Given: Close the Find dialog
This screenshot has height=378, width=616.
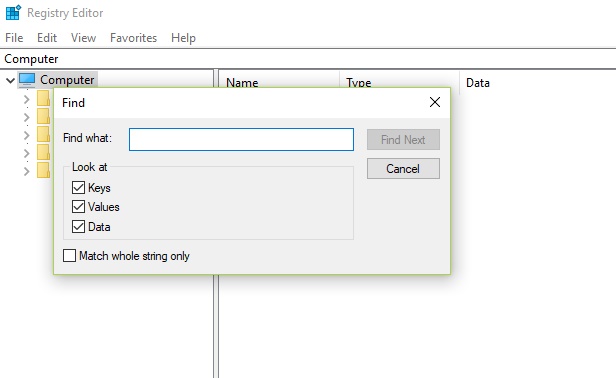Looking at the screenshot, I should coord(434,102).
